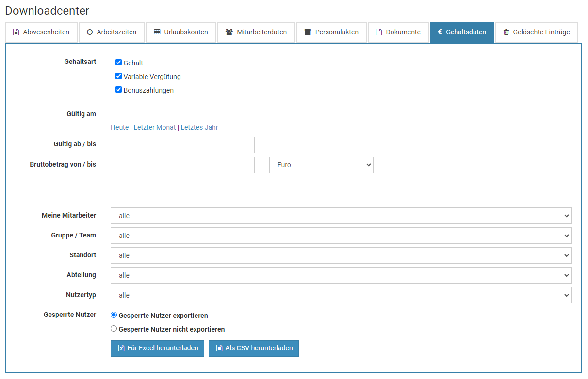
Task: Download via Für Excel herunterladen button
Action: (157, 348)
